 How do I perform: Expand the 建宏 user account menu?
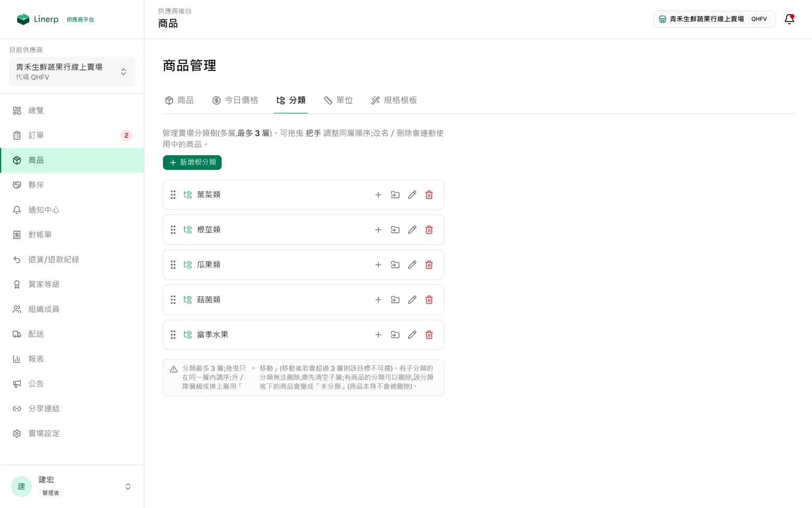click(72, 486)
